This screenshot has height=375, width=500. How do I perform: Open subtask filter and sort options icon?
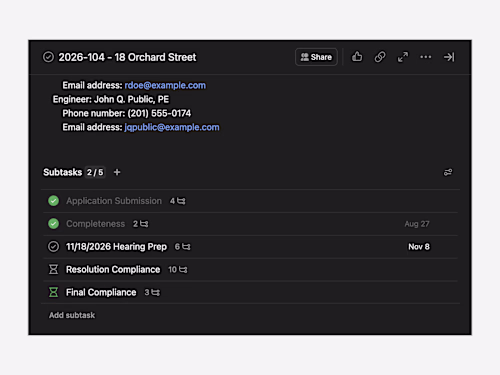[448, 172]
